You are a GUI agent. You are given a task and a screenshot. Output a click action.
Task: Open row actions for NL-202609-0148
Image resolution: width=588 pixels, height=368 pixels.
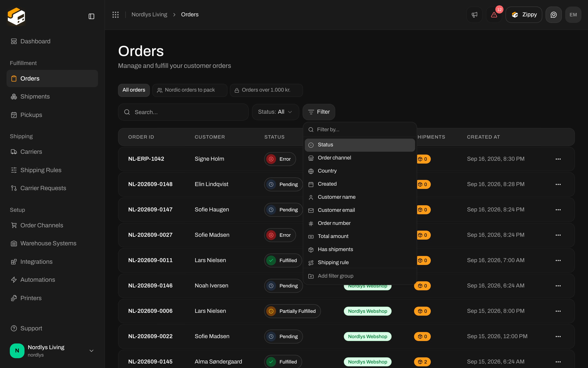click(x=558, y=184)
